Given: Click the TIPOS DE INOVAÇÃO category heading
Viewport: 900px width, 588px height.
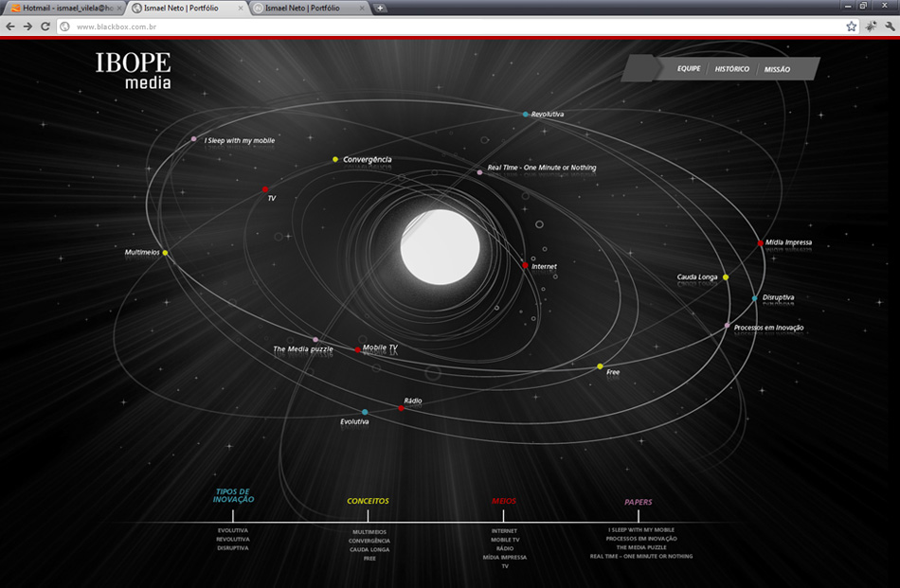Looking at the screenshot, I should pos(233,495).
